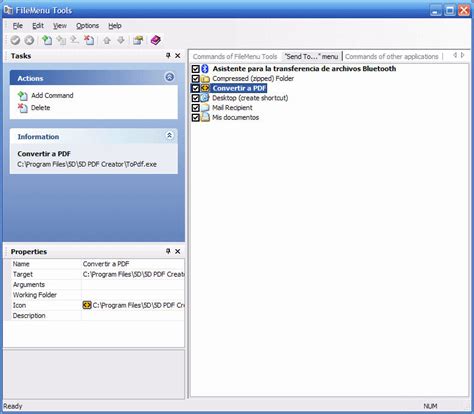Uncheck the Convertir a PDF checkbox
474x414 pixels.
point(196,88)
